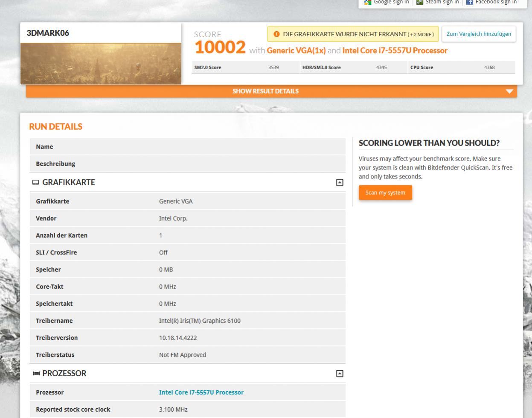Select the Core-Takt row label
Viewport: 532px width, 418px height.
[49, 286]
